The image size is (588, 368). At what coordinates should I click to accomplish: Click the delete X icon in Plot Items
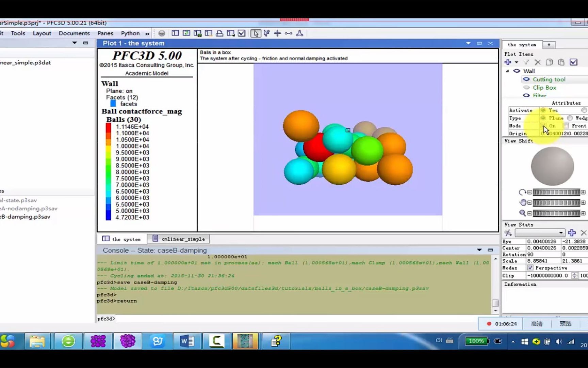click(538, 62)
